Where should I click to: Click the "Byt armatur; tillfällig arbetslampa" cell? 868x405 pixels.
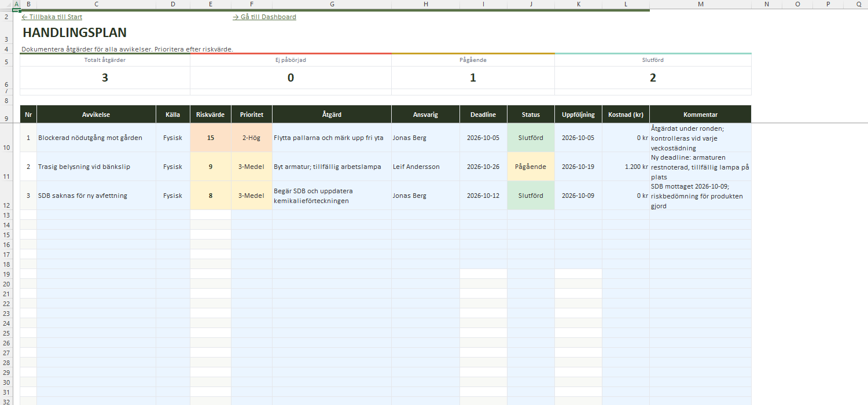click(x=332, y=167)
